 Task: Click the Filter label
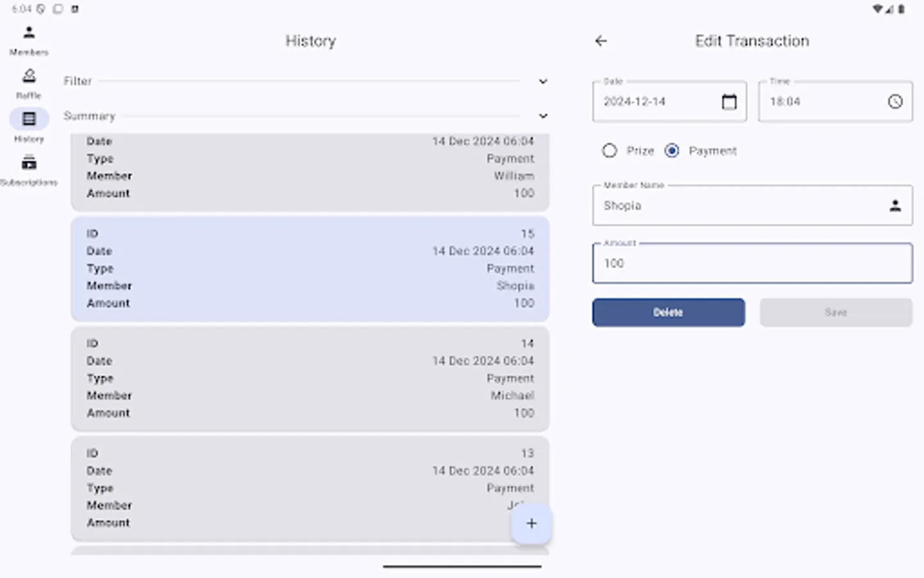(x=78, y=82)
